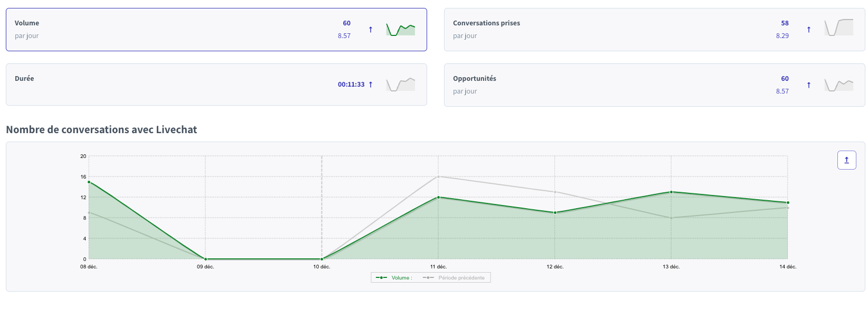Click the green data point at 13 déc.
Image resolution: width=868 pixels, height=326 pixels.
click(671, 192)
